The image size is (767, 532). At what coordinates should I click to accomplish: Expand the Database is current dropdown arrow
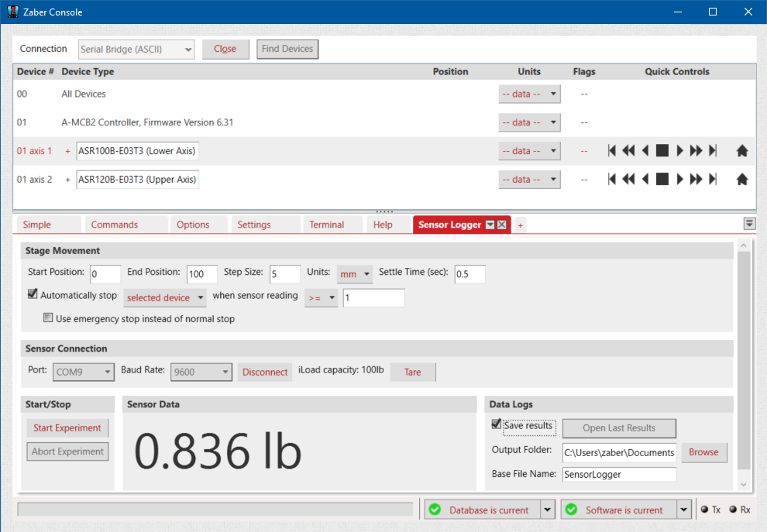[x=548, y=510]
